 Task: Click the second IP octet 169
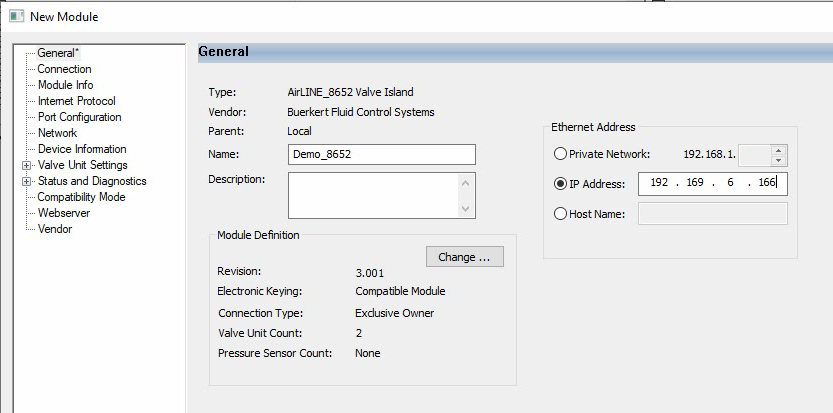pos(694,182)
